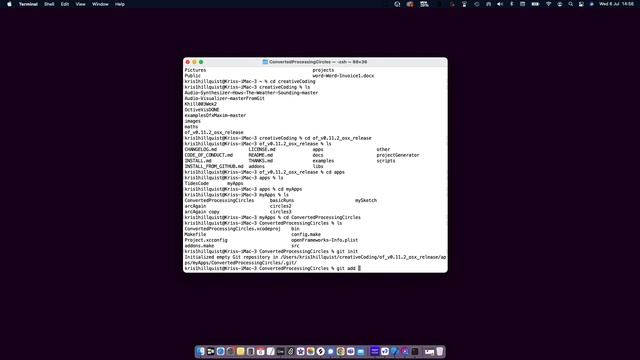Open the Apple menu
This screenshot has height=360, width=640.
pos(9,4)
